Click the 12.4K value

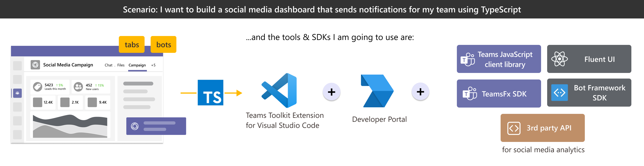click(x=48, y=102)
